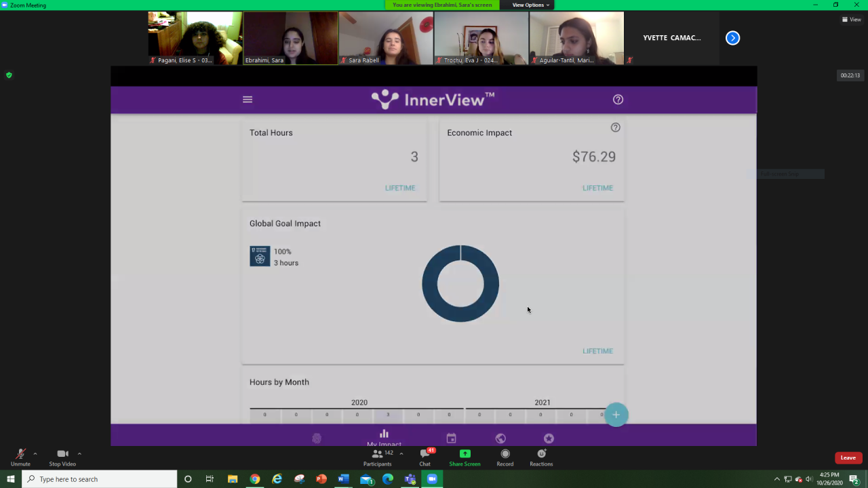868x488 pixels.
Task: Open Participants panel in Zoom
Action: pyautogui.click(x=378, y=457)
